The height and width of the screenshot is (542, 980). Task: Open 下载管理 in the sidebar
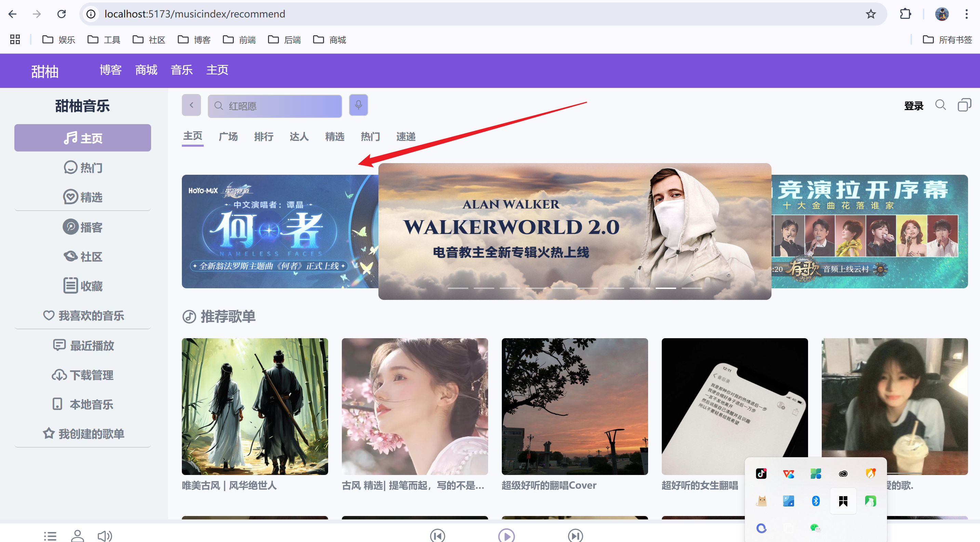click(83, 375)
